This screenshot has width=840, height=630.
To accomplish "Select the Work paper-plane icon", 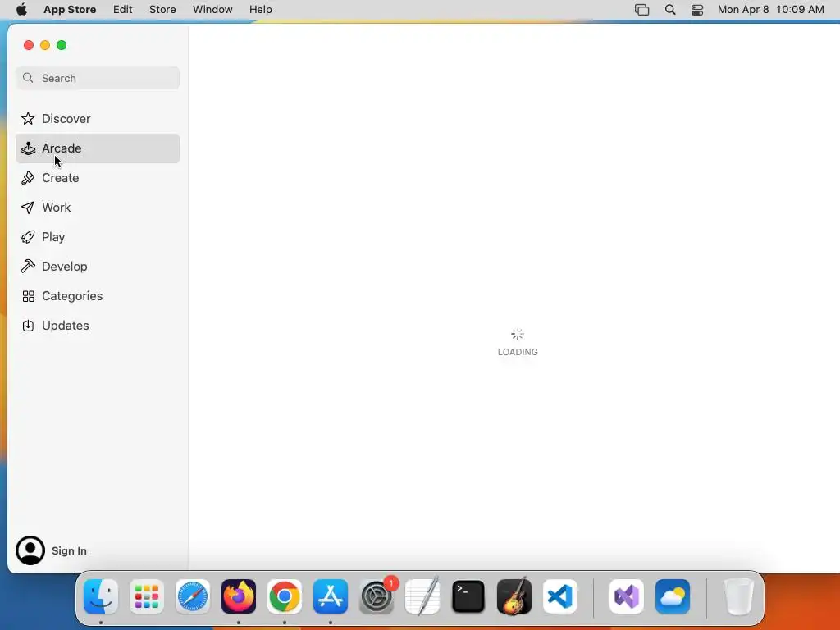I will 28,208.
